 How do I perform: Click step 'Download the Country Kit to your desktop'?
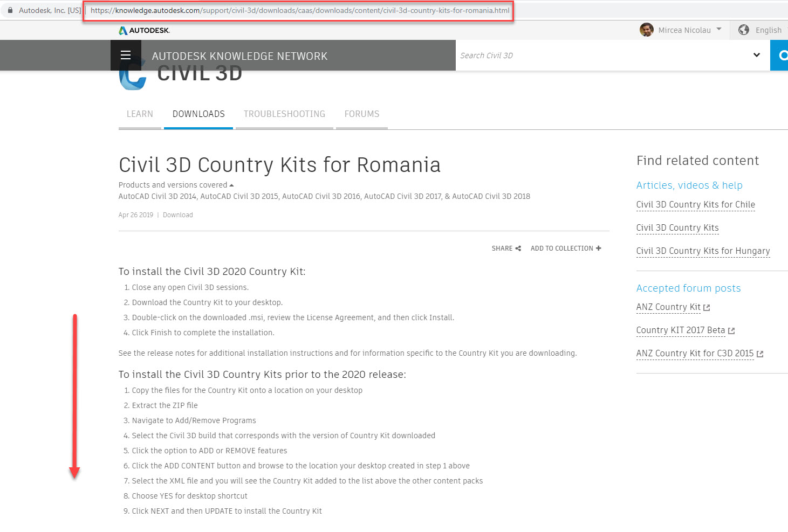[x=207, y=303]
